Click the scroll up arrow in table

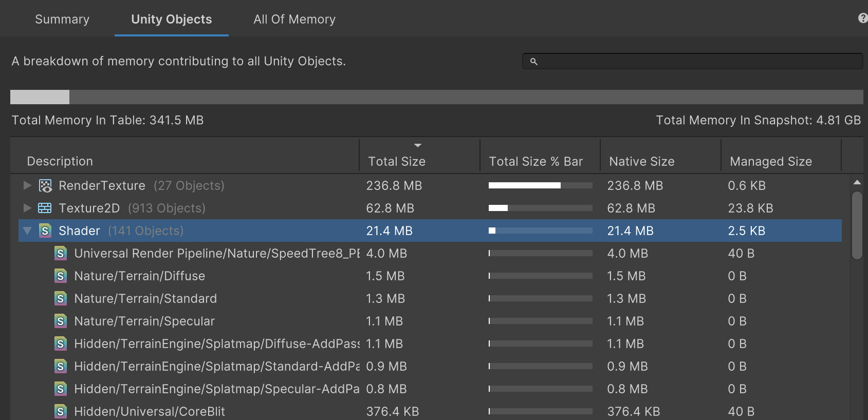(x=857, y=182)
